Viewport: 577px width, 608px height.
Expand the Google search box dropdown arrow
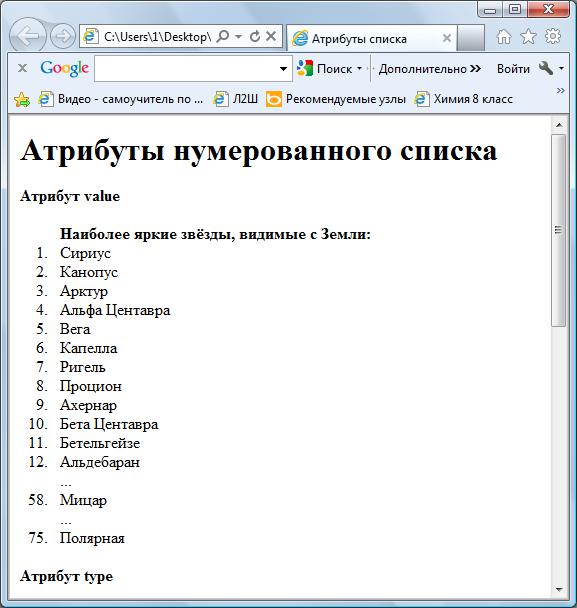pyautogui.click(x=283, y=69)
